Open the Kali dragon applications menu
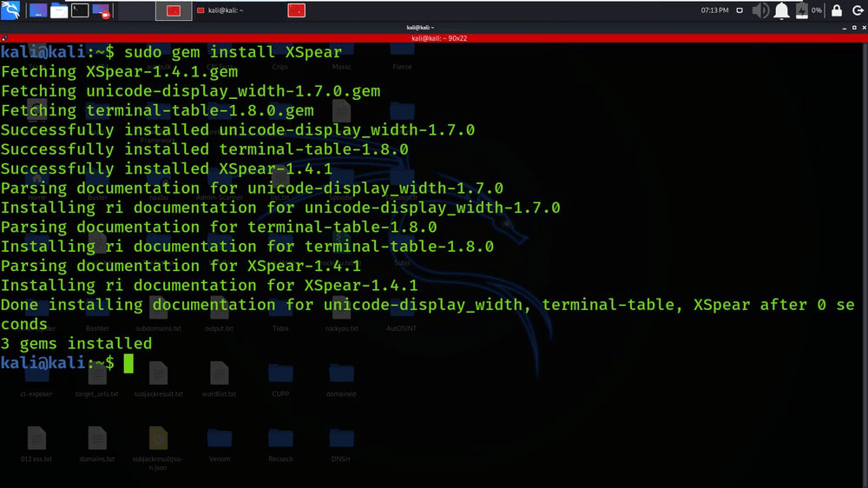This screenshot has width=868, height=488. [x=10, y=10]
